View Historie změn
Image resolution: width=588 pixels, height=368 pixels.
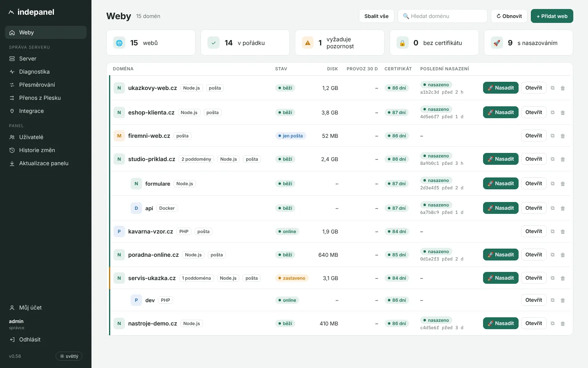click(46, 150)
